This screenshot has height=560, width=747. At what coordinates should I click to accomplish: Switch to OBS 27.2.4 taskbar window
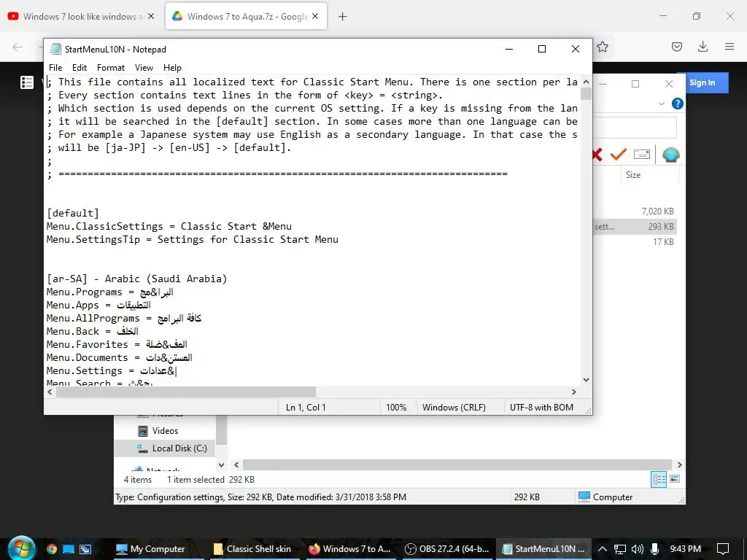[x=446, y=548]
